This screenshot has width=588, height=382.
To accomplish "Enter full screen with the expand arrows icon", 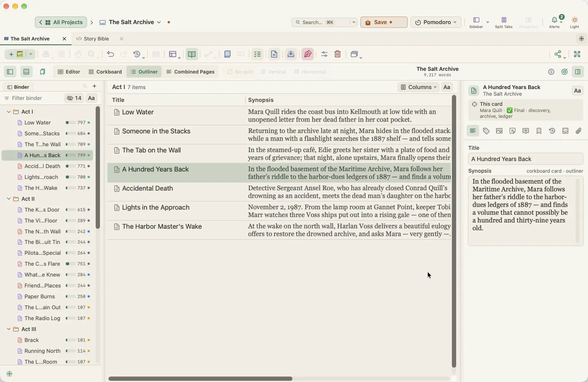I will (x=577, y=54).
